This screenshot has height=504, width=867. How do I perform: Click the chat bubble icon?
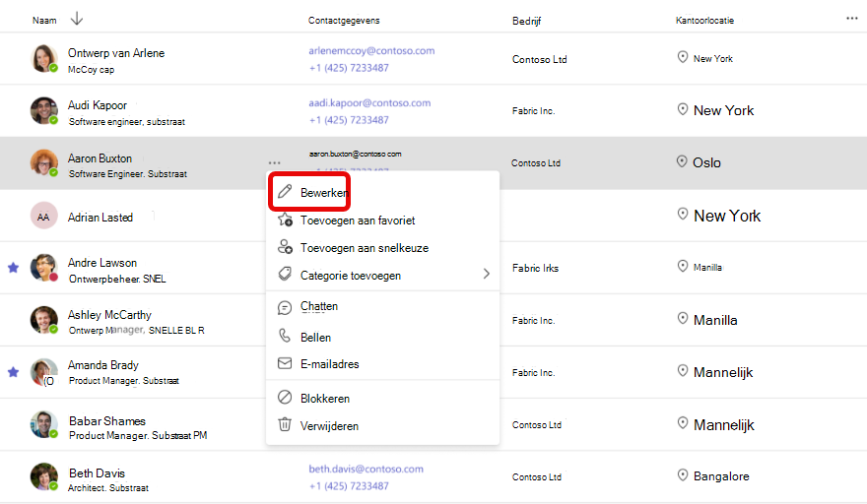[285, 308]
